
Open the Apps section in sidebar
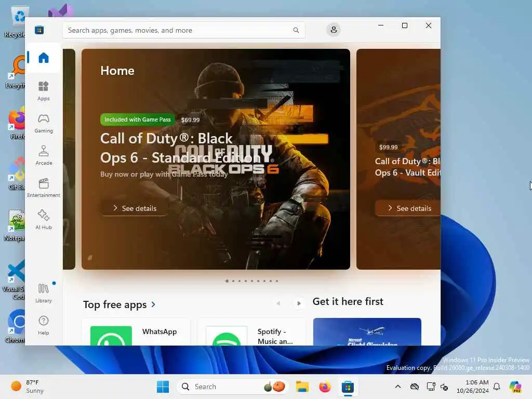[x=44, y=91]
